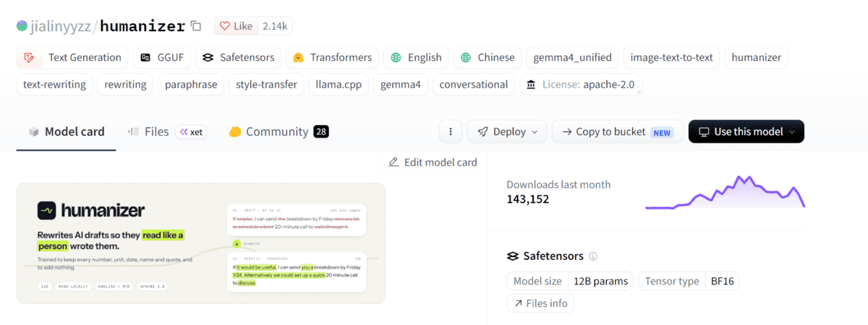Open jialinyyzz user profile link
Viewport: 868px width, 325px height.
(62, 26)
